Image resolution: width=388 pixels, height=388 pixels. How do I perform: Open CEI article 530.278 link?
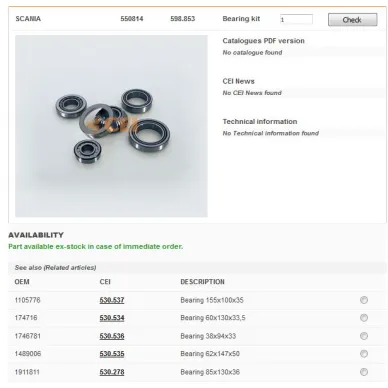(x=112, y=372)
